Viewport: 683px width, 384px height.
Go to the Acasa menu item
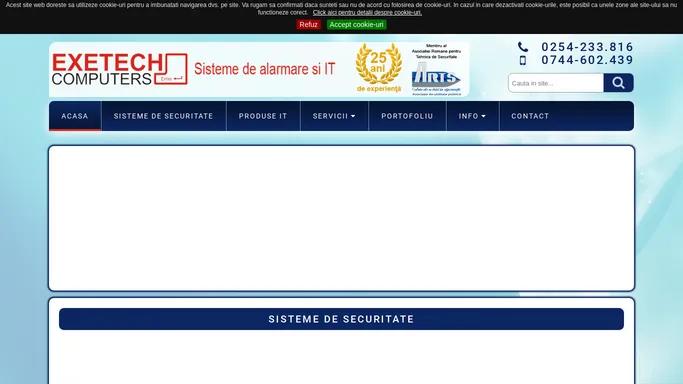(x=75, y=116)
